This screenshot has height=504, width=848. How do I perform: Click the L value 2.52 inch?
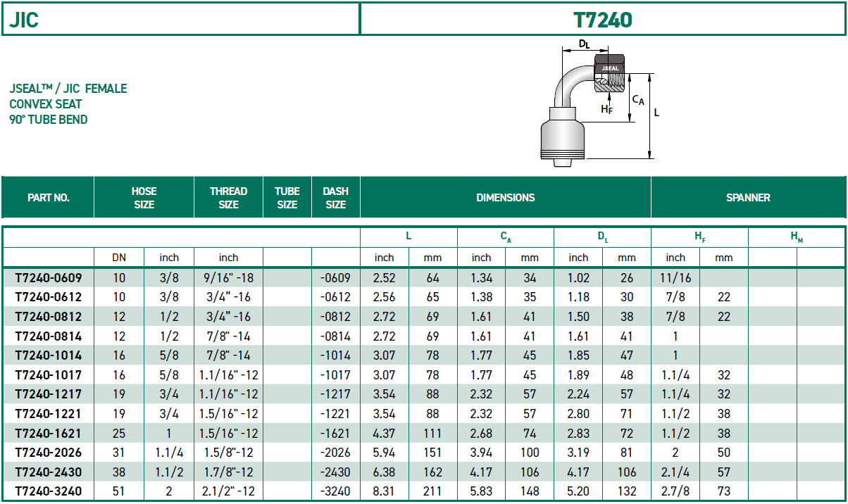(x=385, y=278)
